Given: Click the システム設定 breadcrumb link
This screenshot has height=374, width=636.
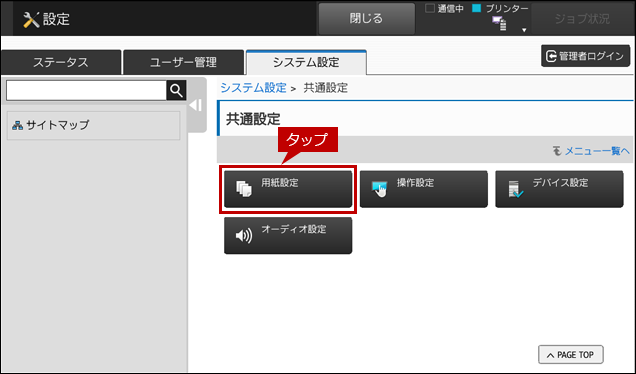Looking at the screenshot, I should tap(254, 88).
